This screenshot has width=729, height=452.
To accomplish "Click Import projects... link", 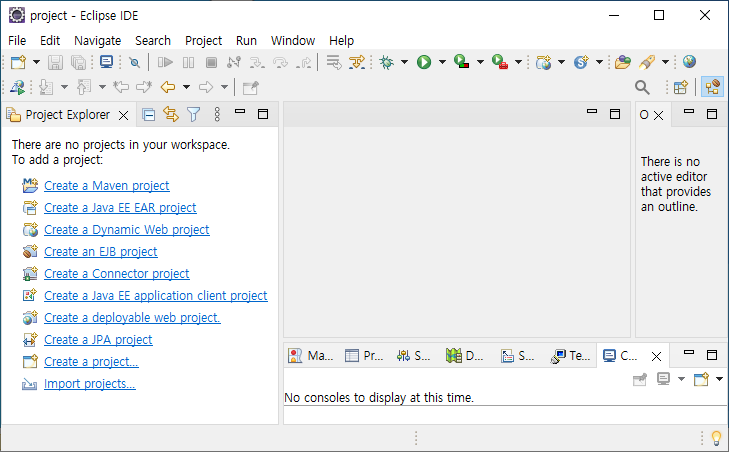I will coord(90,384).
